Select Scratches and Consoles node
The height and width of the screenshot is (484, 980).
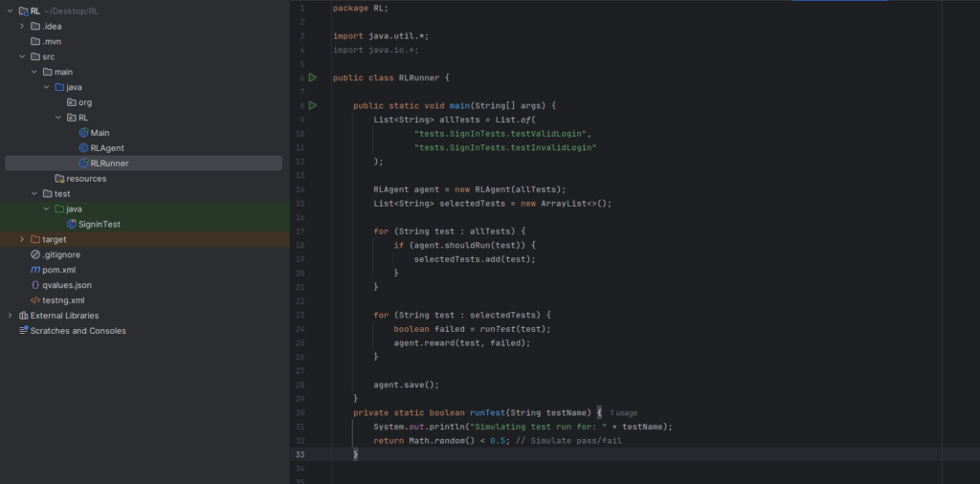click(x=78, y=331)
